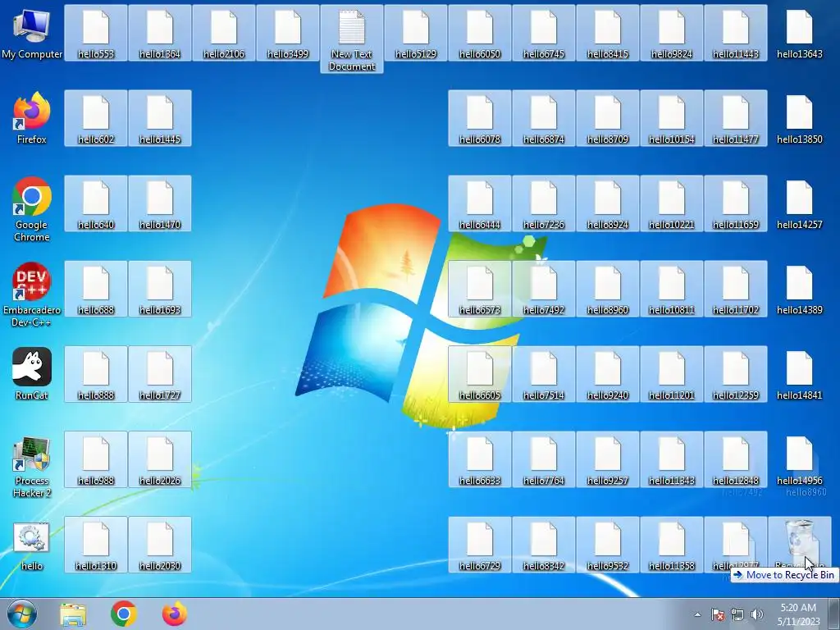Select the hello688 file icon
Screen dimensions: 840x630
pyautogui.click(x=96, y=289)
